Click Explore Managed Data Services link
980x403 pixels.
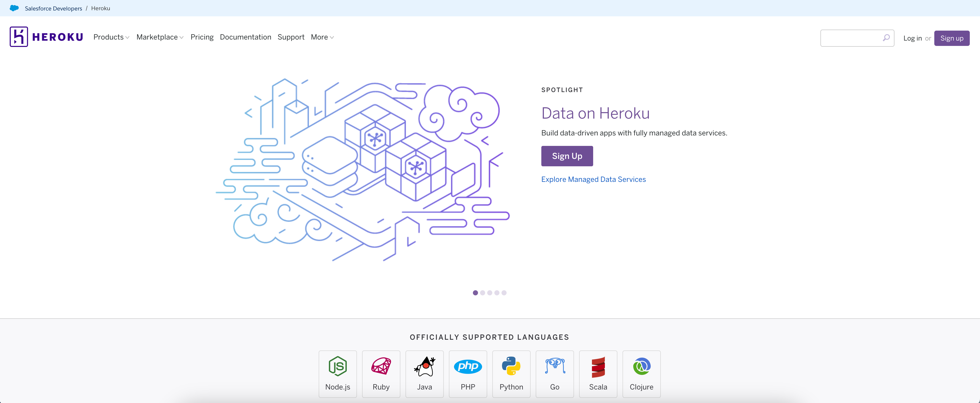(593, 179)
